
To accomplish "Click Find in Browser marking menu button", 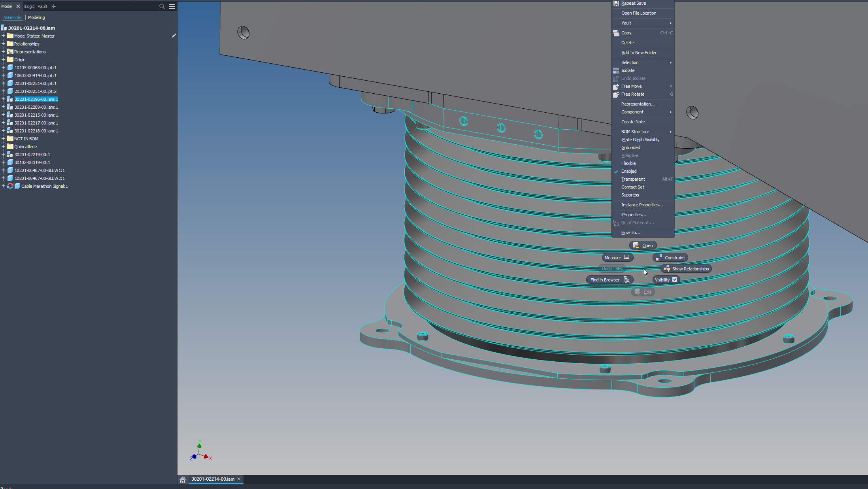I will 609,280.
